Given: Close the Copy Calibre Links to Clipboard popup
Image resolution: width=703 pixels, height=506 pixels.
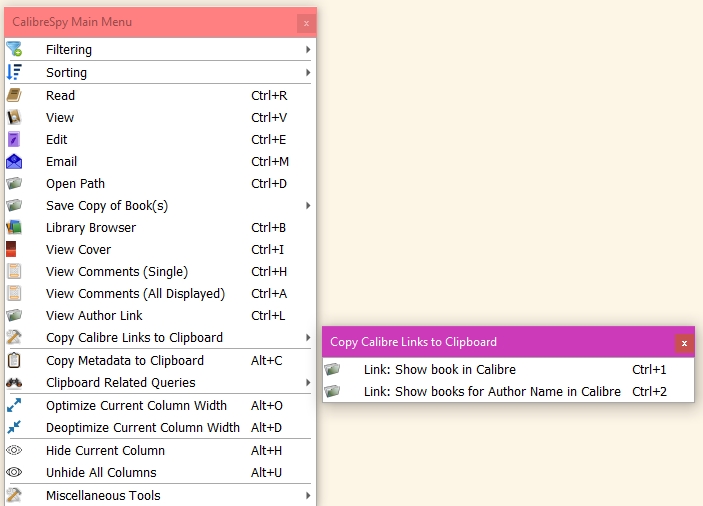Looking at the screenshot, I should 684,343.
